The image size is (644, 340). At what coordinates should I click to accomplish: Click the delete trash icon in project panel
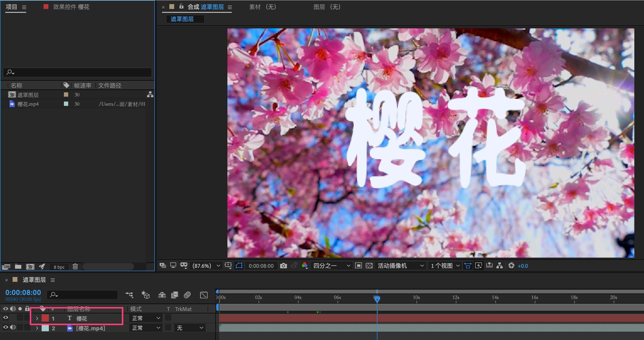[75, 267]
